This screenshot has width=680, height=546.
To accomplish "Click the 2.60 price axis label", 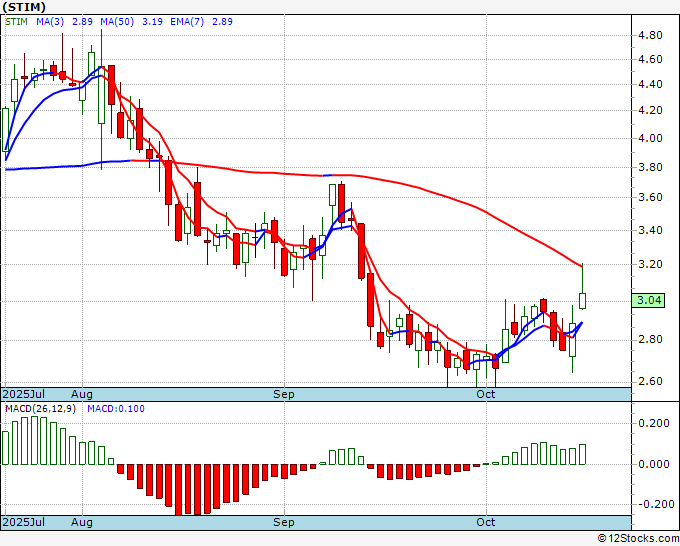I will pos(651,381).
